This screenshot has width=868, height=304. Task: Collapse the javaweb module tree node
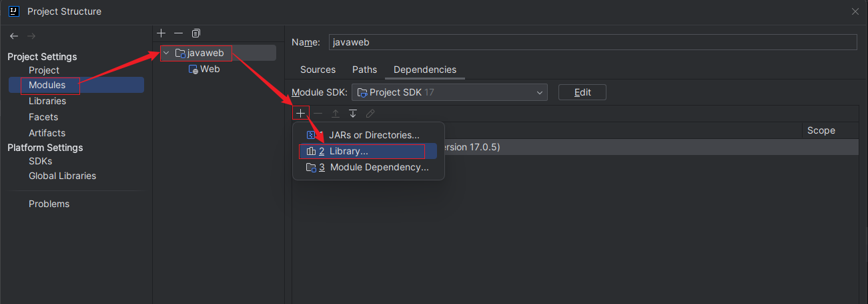[x=166, y=53]
